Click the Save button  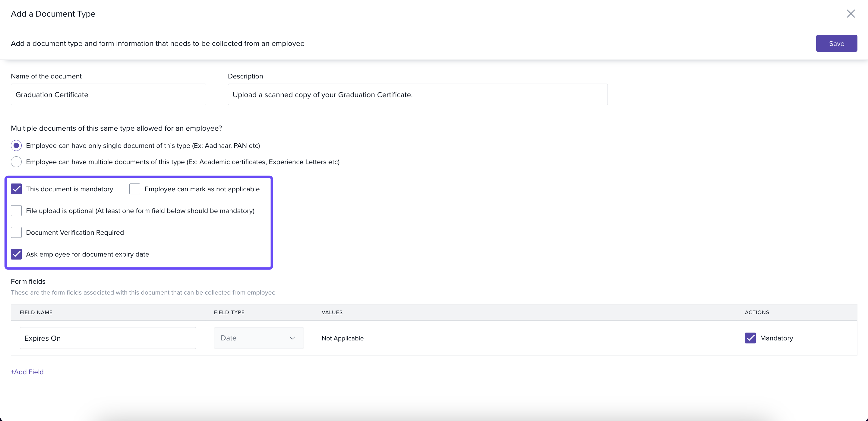click(x=836, y=43)
